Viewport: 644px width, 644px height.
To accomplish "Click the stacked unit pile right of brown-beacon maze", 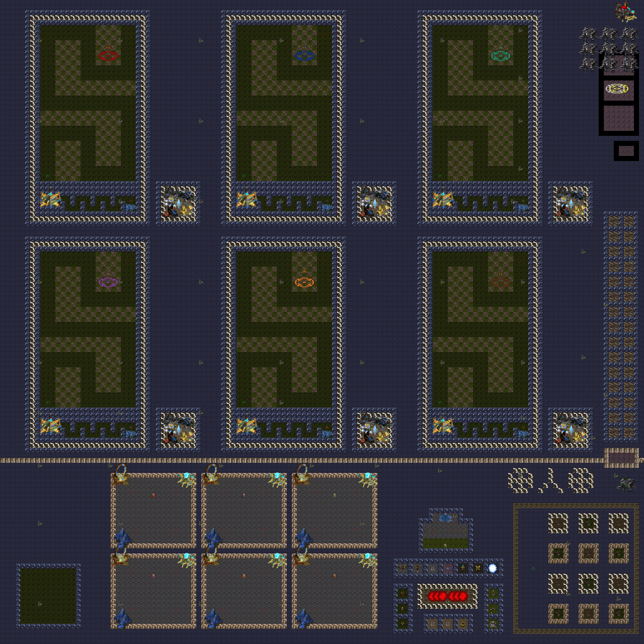I will pyautogui.click(x=571, y=429).
